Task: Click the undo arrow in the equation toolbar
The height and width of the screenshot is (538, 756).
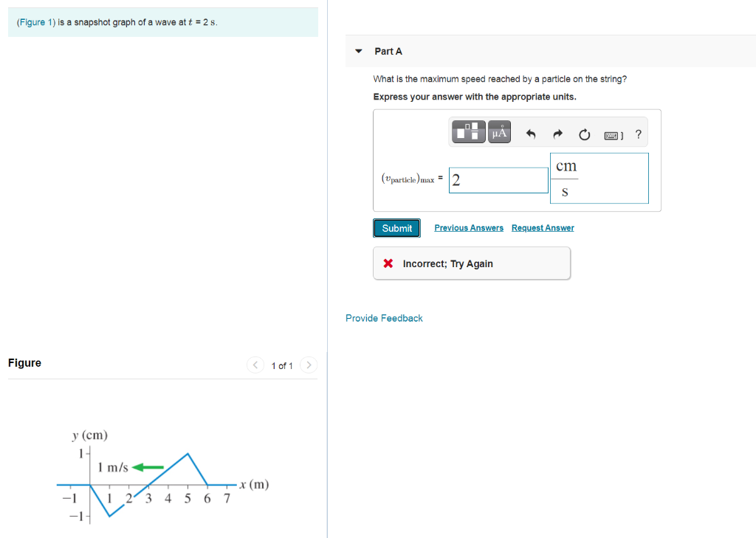Action: (x=533, y=134)
